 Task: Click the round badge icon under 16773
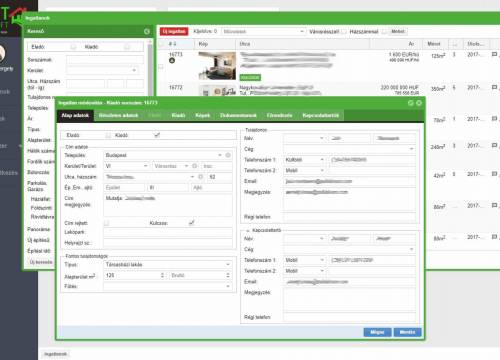pyautogui.click(x=172, y=60)
